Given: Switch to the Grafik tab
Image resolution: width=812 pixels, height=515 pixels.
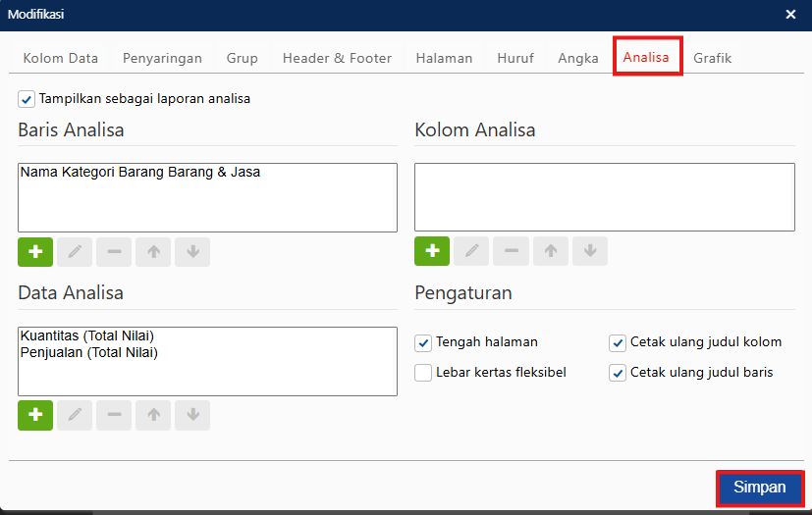Looking at the screenshot, I should [x=712, y=58].
